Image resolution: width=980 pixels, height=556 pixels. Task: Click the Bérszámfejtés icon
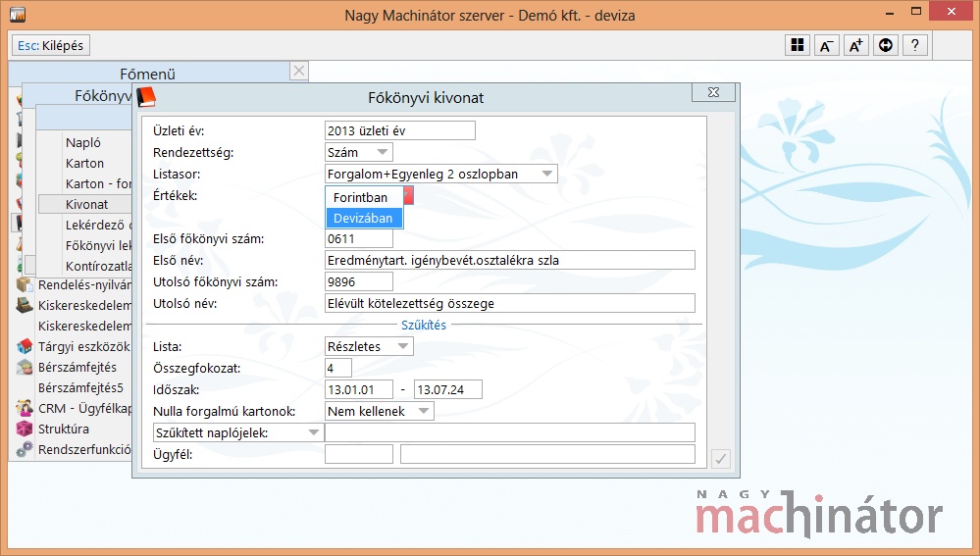click(25, 367)
